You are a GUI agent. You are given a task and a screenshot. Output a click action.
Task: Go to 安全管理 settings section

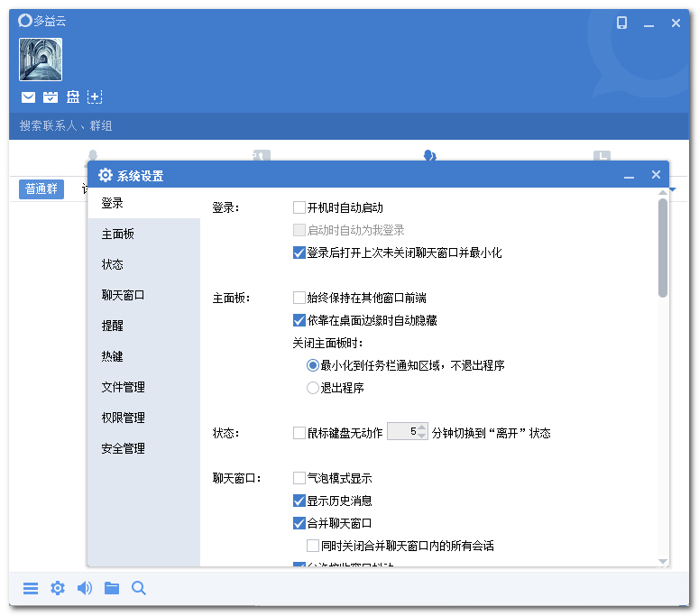pos(124,448)
